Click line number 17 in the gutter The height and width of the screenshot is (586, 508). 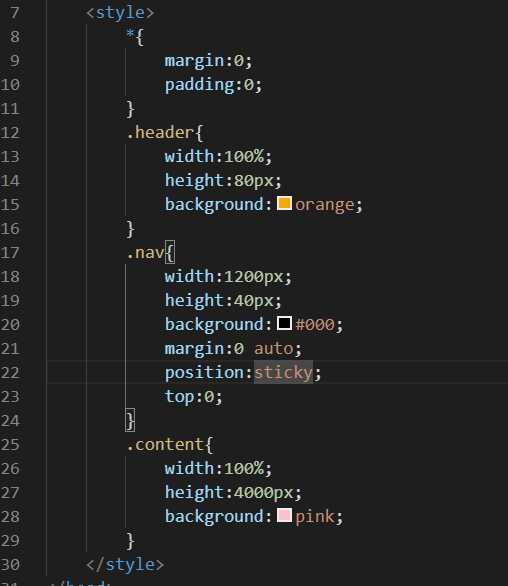pos(10,253)
